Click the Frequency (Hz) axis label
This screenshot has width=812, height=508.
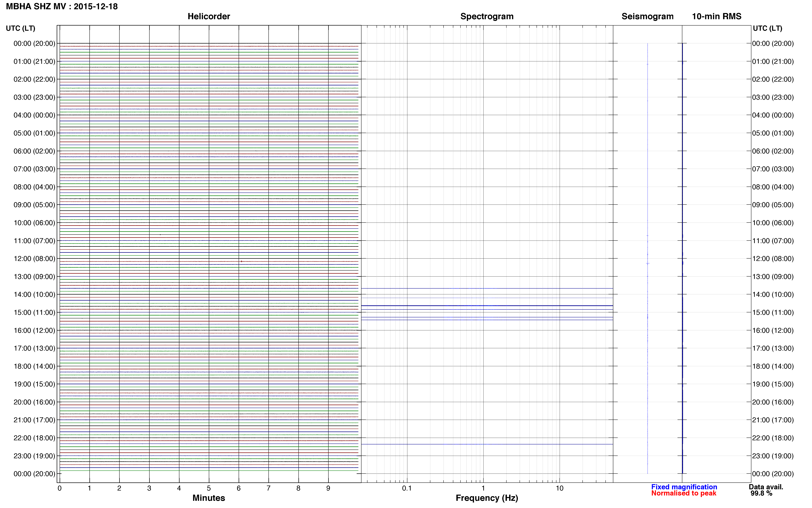pyautogui.click(x=487, y=498)
